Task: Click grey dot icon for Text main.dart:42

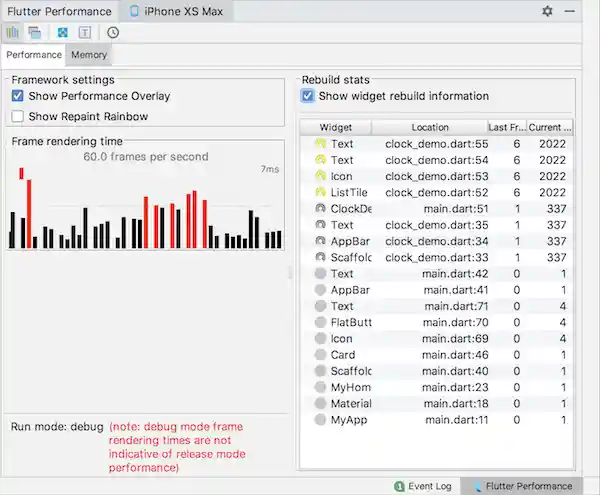Action: pos(320,274)
